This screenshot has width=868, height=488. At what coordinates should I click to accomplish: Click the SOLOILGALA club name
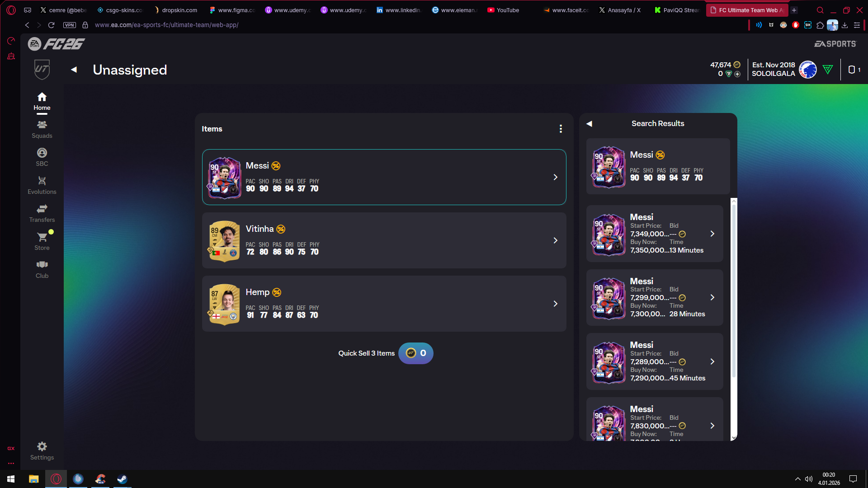(773, 74)
